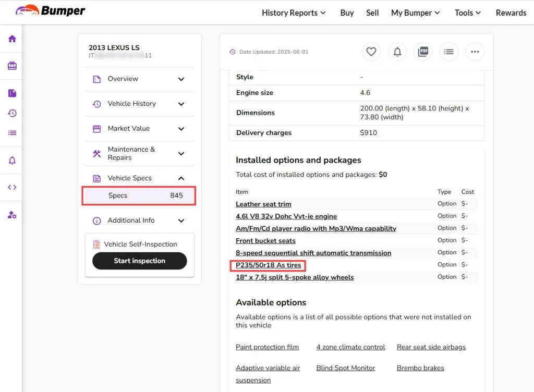
Task: Expand the Vehicle History chevron
Action: (x=181, y=104)
